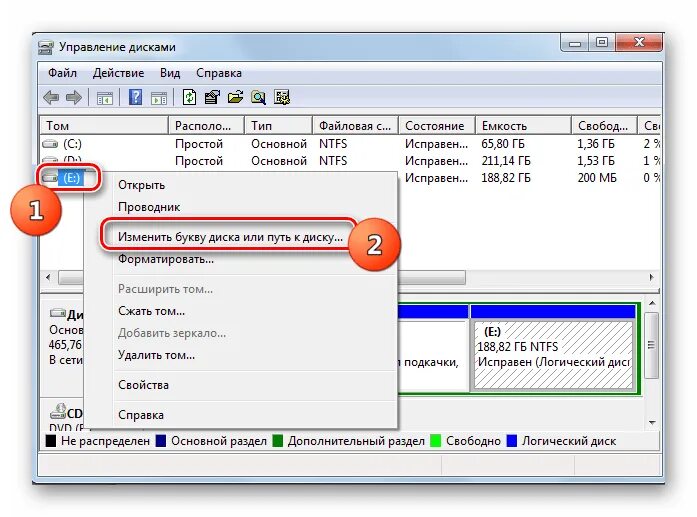Image resolution: width=697 pixels, height=517 pixels.
Task: Choose Проводник from the context menu
Action: [x=149, y=207]
